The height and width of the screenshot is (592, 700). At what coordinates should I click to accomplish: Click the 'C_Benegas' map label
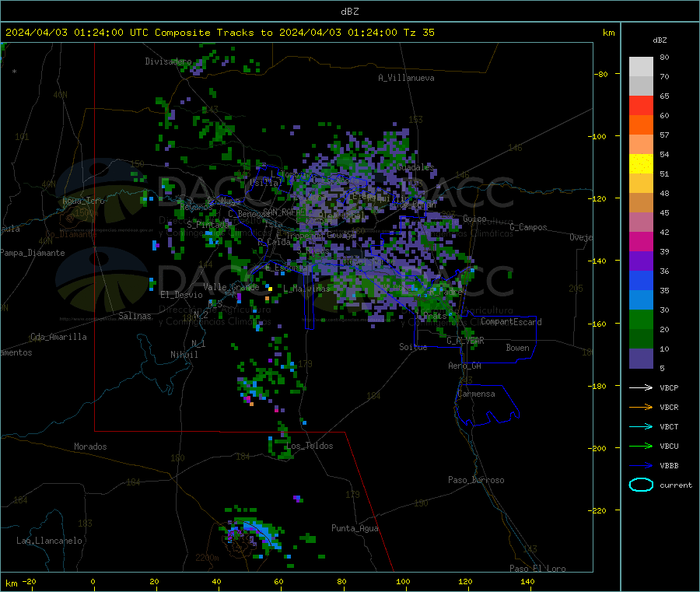pos(249,214)
